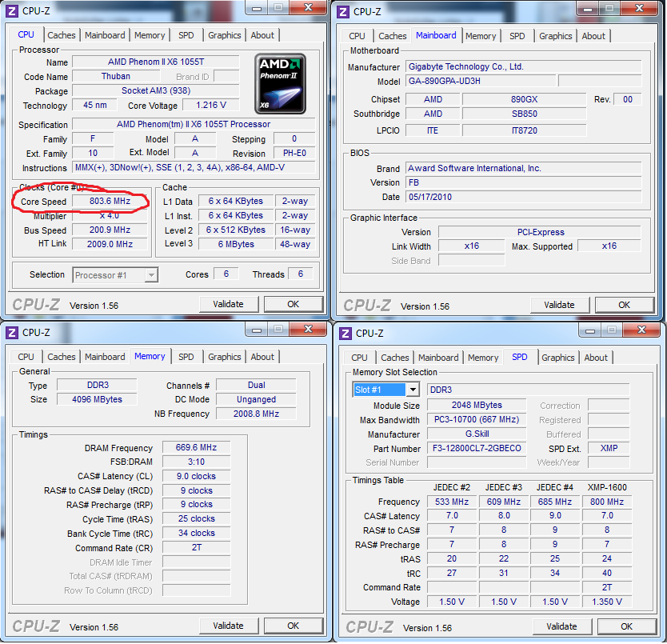
Task: Close the Mainboard tab window
Action: tap(639, 8)
